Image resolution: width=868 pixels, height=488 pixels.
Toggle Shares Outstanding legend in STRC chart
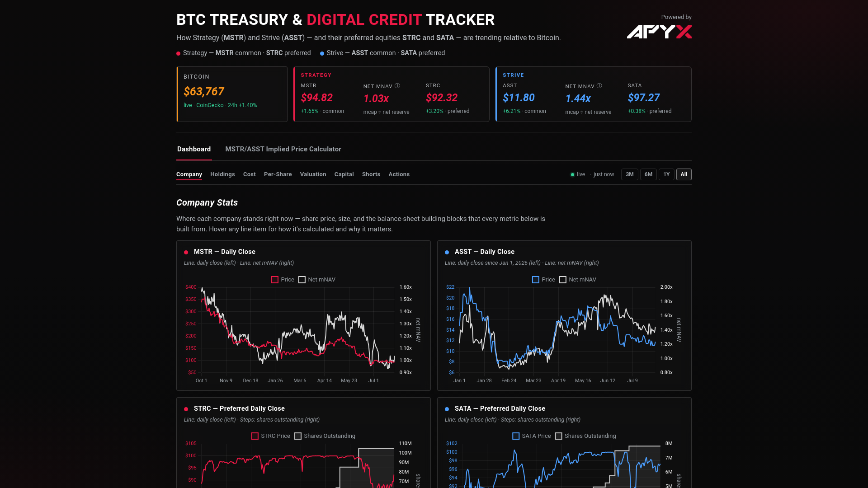pos(325,436)
